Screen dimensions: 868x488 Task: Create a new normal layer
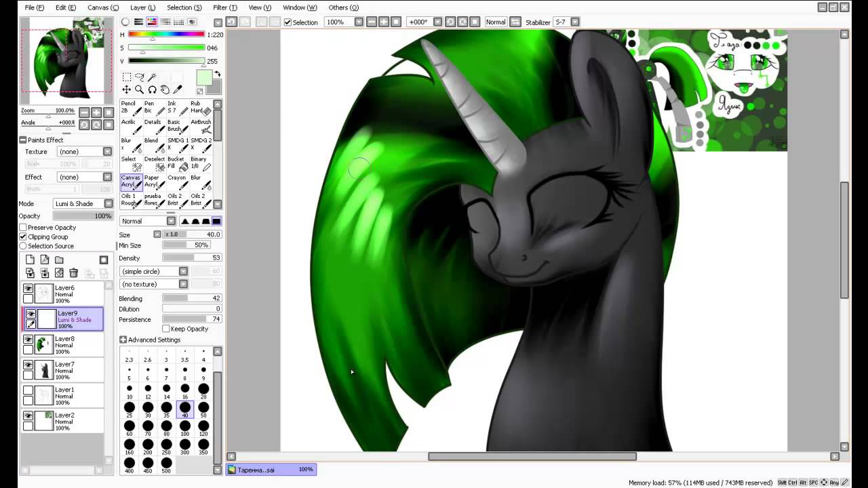30,260
